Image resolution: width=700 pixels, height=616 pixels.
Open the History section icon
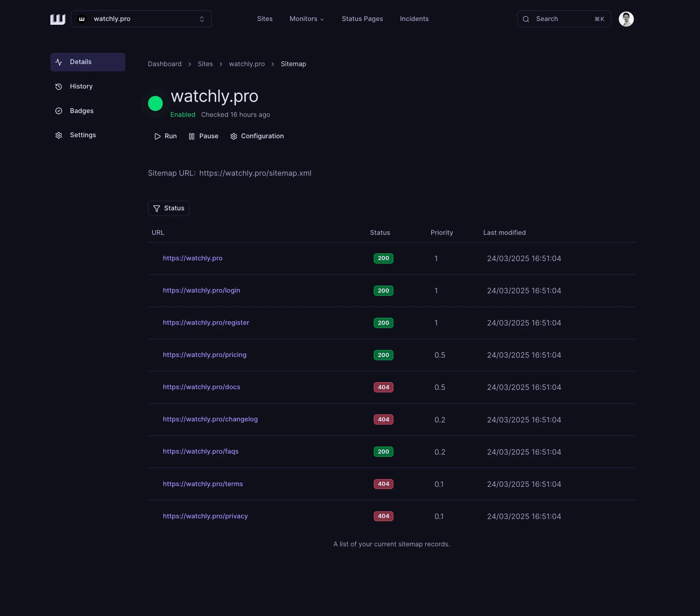point(59,86)
